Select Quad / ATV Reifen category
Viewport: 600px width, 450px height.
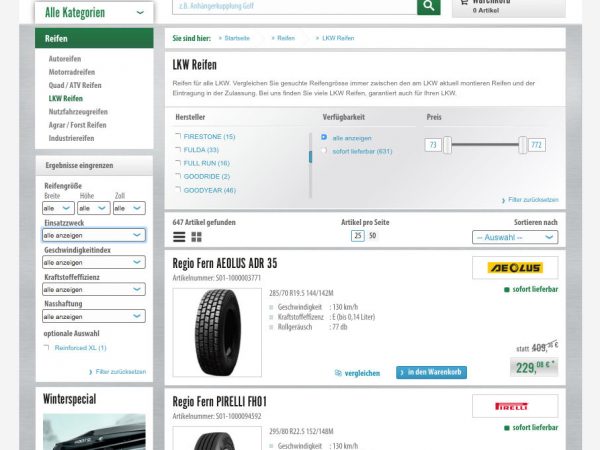point(75,85)
